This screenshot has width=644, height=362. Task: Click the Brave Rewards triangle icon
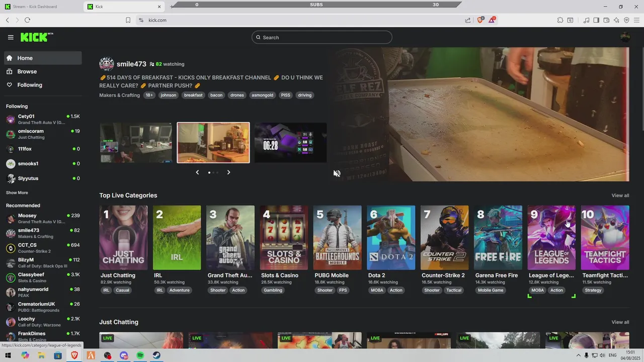point(492,20)
